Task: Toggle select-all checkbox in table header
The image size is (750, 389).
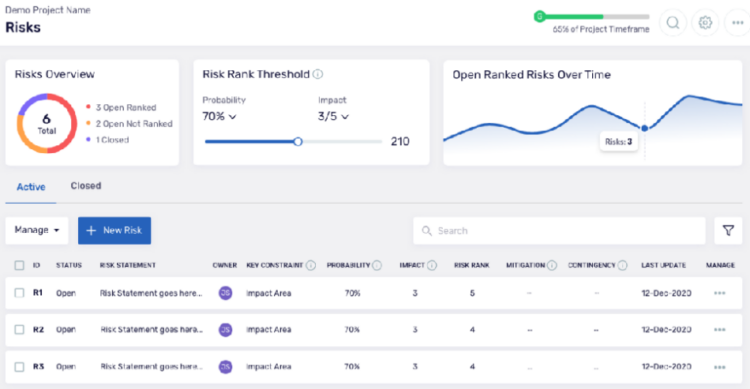Action: 19,265
